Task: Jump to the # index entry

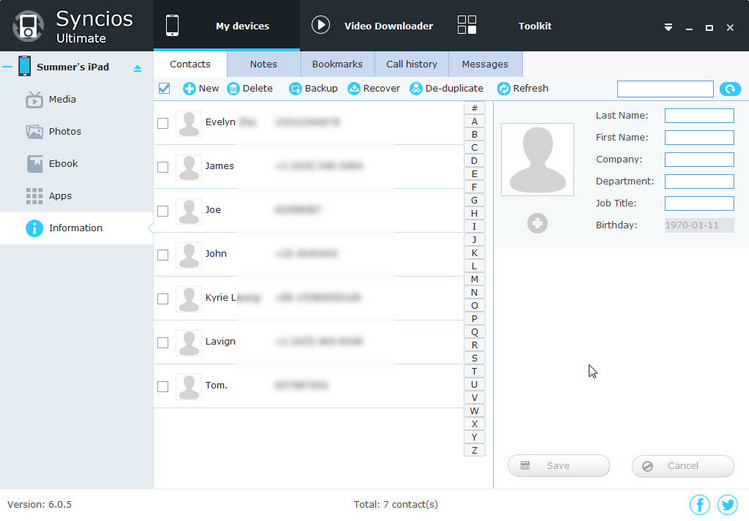Action: [x=474, y=108]
